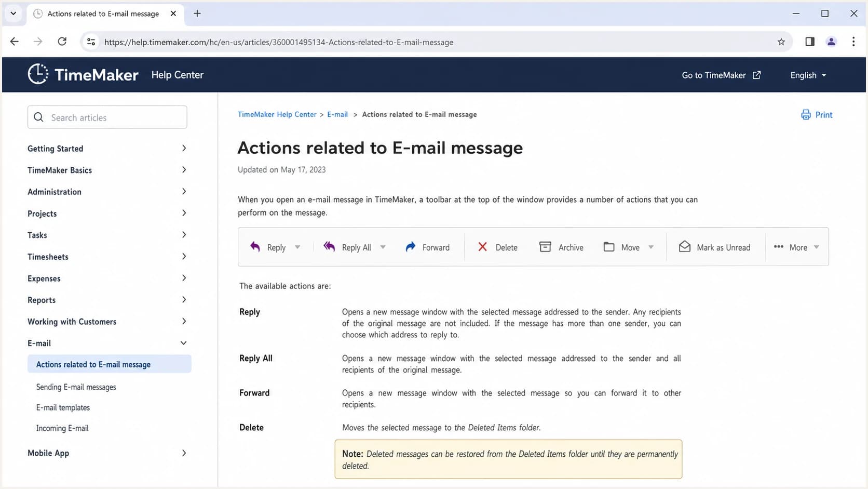
Task: Expand the Reports section
Action: pos(184,300)
